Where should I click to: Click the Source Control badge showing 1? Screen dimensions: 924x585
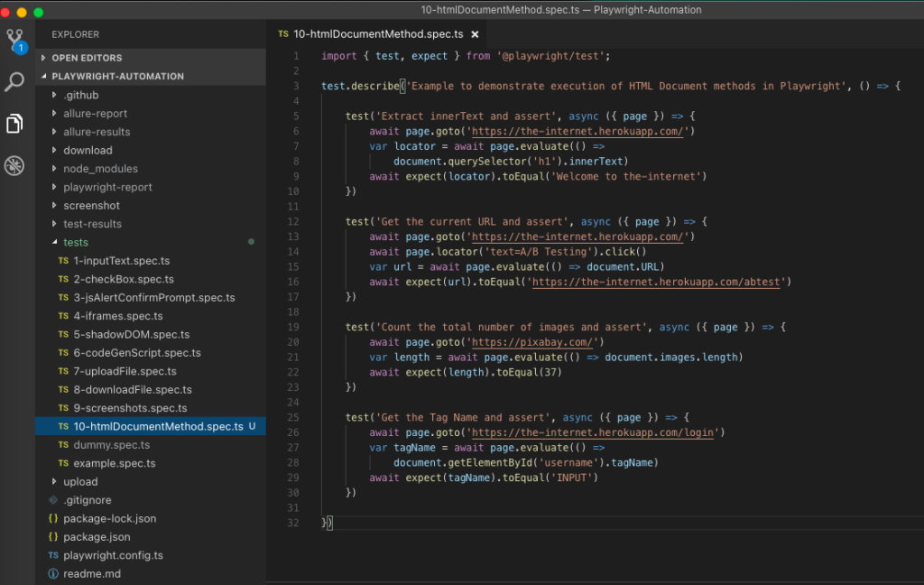point(21,47)
